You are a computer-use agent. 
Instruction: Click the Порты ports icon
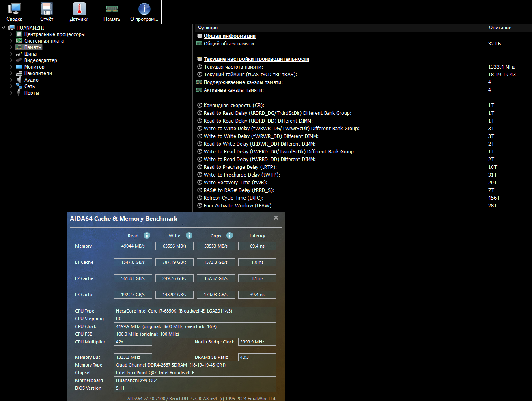pos(19,93)
